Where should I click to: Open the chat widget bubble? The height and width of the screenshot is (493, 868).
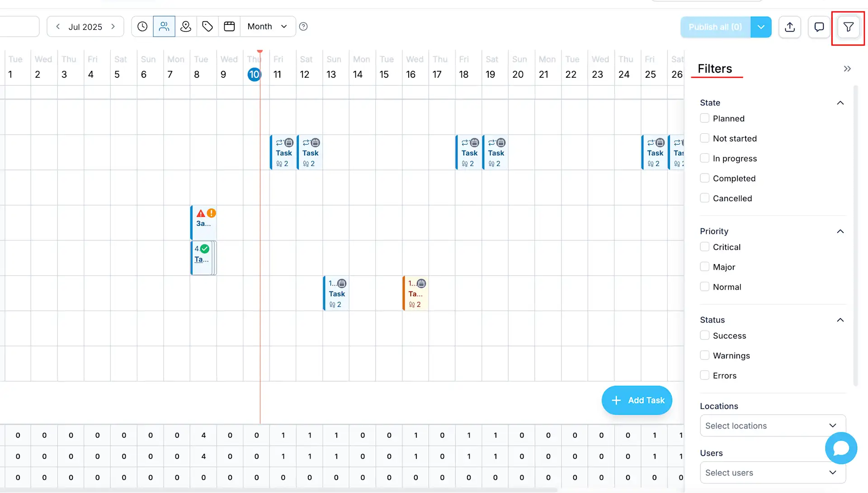point(841,448)
